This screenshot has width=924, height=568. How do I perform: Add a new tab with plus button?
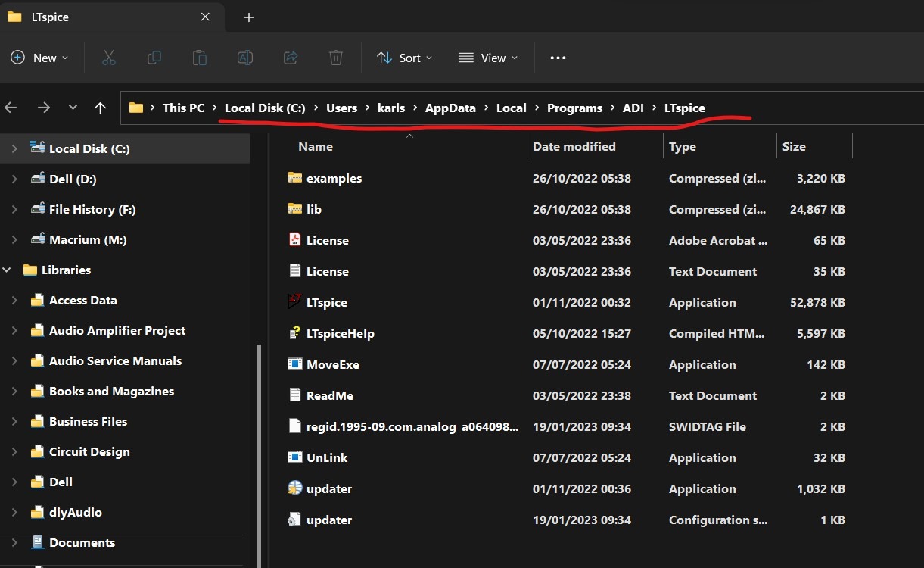pos(249,17)
